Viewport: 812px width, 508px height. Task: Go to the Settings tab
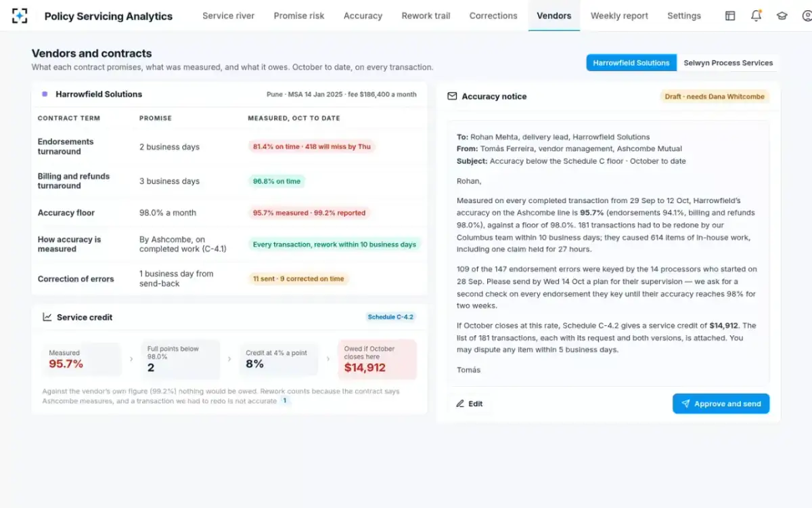tap(684, 16)
